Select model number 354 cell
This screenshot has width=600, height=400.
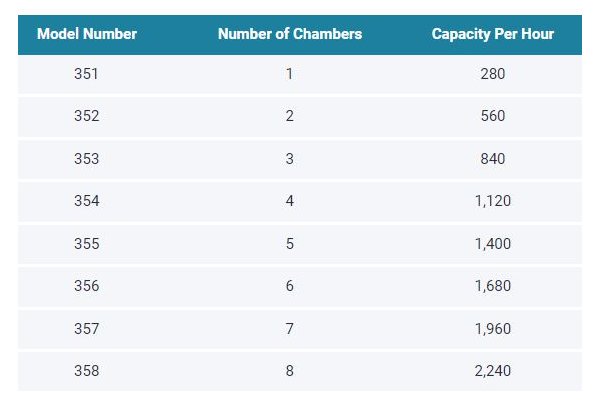pos(87,201)
